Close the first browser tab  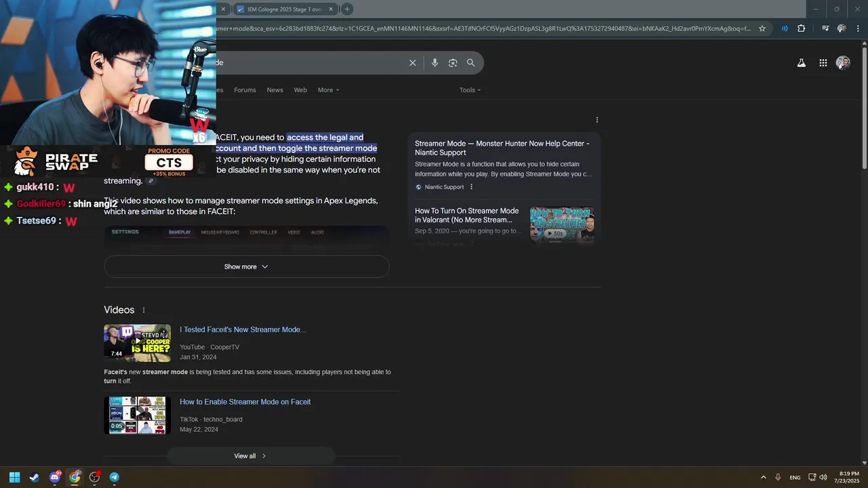point(223,9)
